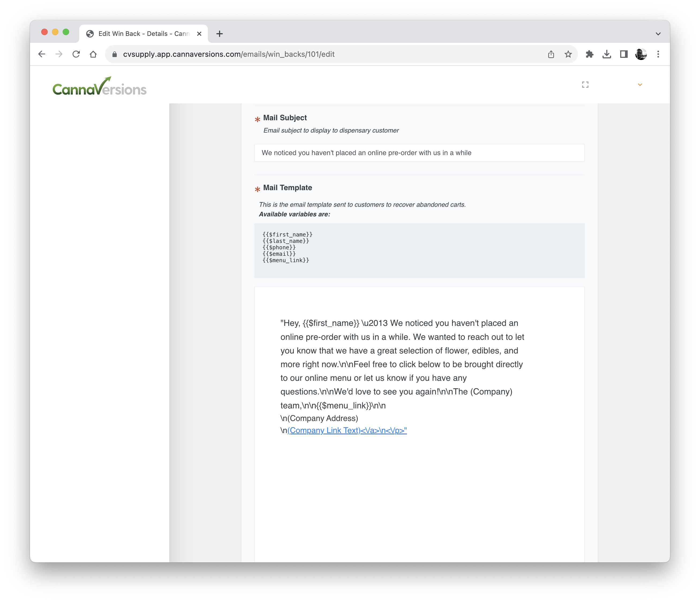Open the tab search dropdown arrow
700x602 pixels.
pyautogui.click(x=658, y=34)
